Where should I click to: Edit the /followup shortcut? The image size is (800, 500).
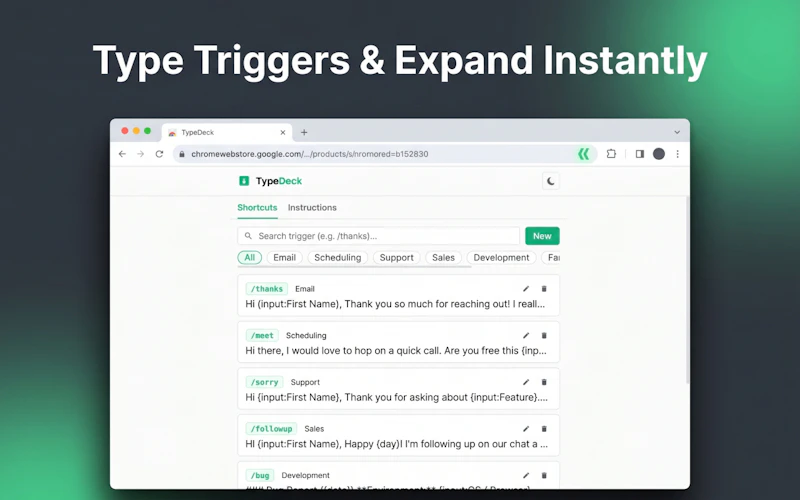pos(526,429)
